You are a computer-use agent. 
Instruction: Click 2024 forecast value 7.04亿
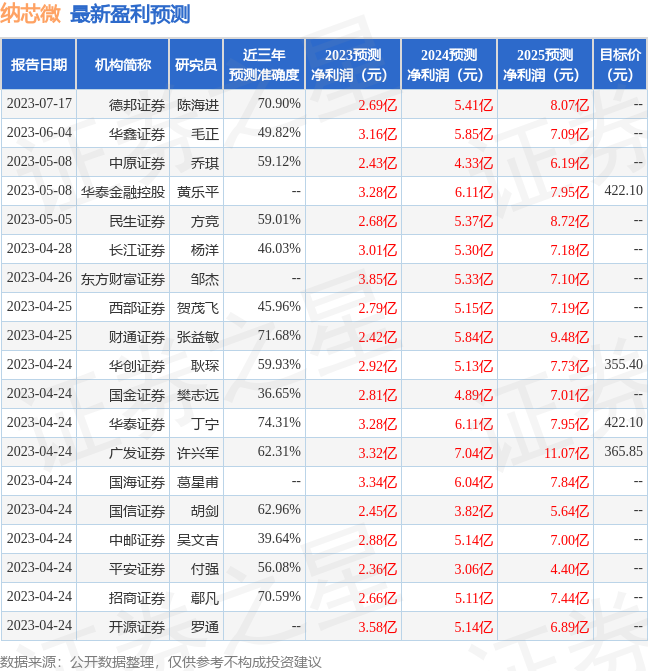tap(474, 453)
